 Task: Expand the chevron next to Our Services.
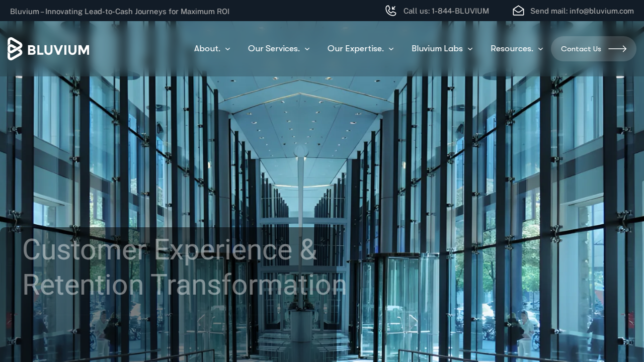click(307, 49)
